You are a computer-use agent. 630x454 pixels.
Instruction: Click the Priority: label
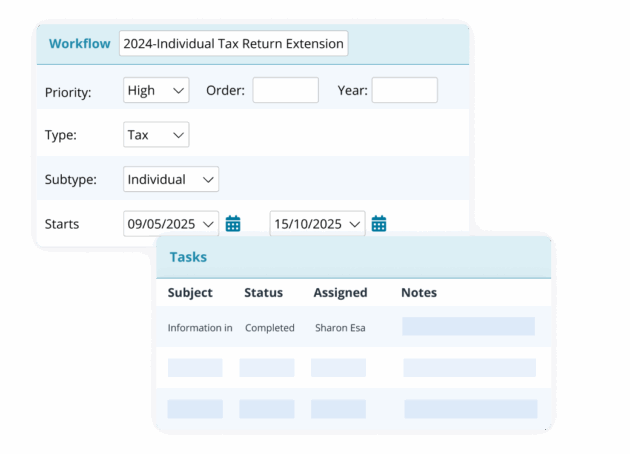[68, 92]
